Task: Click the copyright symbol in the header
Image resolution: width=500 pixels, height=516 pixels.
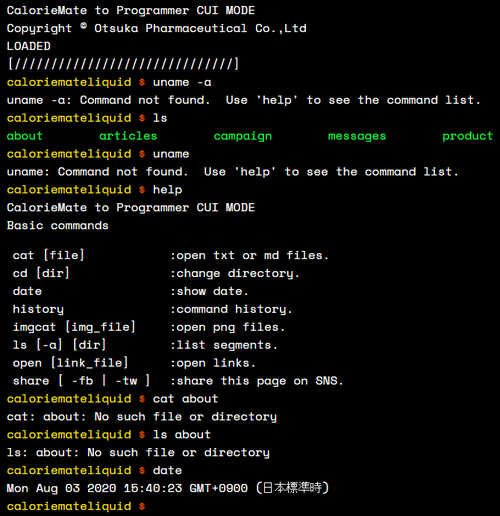Action: [84, 26]
